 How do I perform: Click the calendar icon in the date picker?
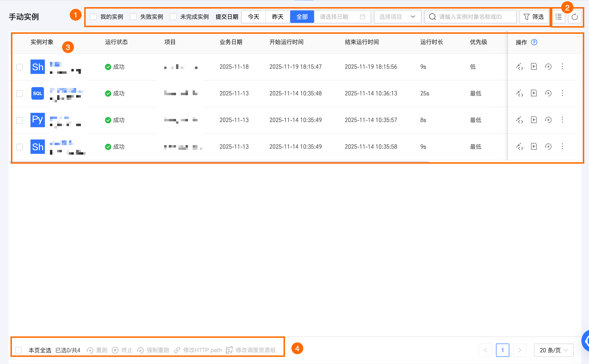pyautogui.click(x=362, y=17)
